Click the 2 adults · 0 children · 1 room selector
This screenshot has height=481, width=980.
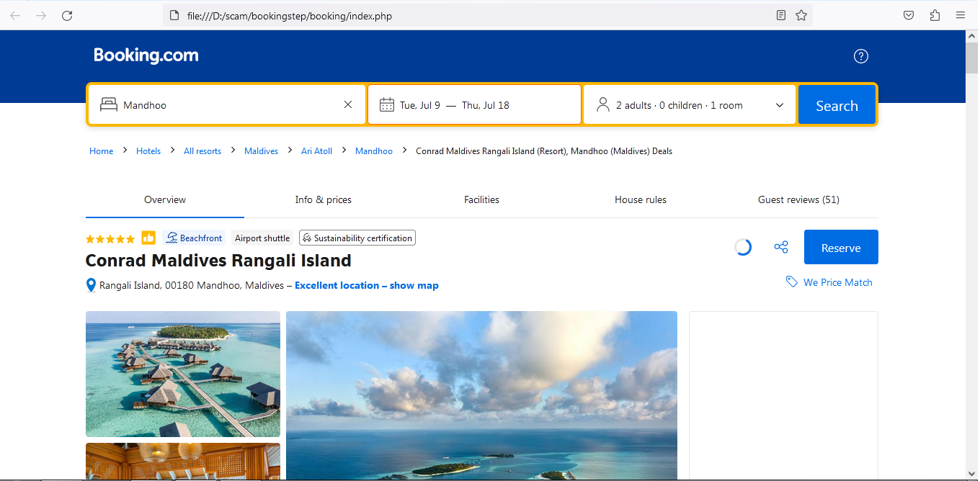pos(690,105)
